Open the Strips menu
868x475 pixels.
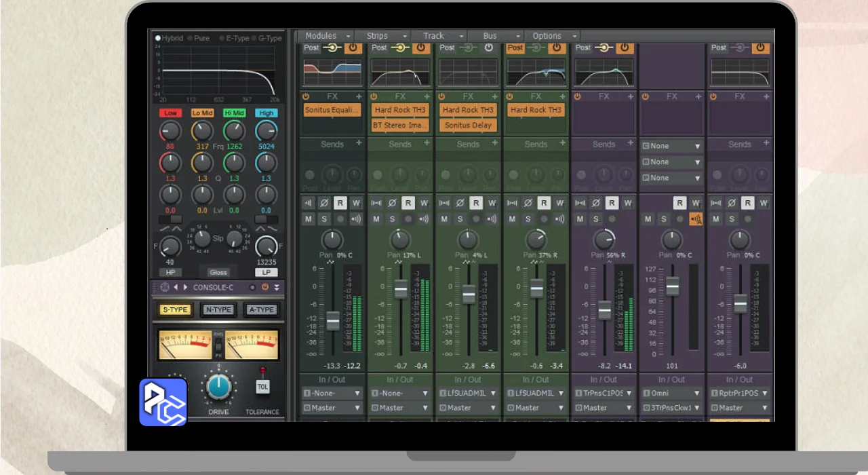tap(377, 36)
